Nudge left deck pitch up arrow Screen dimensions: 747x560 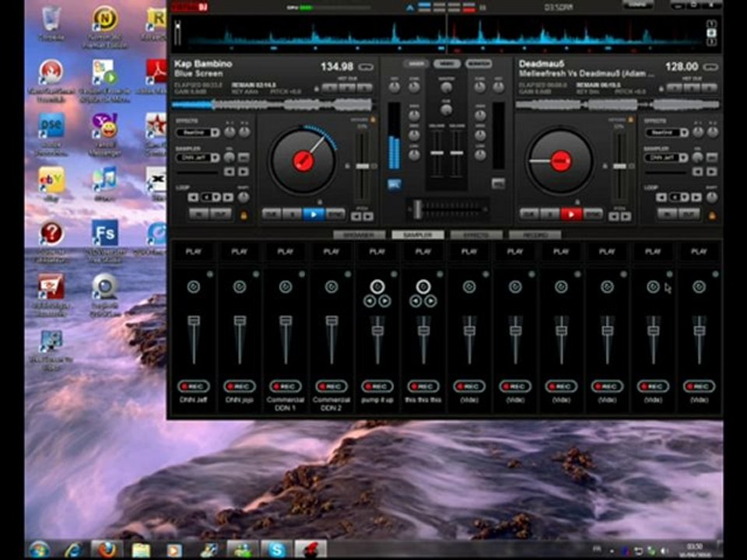(368, 217)
